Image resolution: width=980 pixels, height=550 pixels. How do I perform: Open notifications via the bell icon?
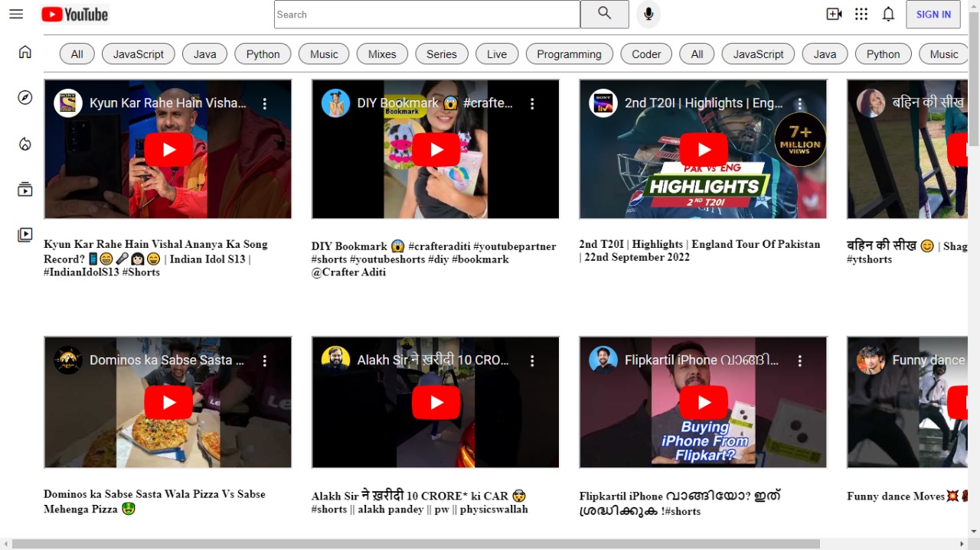click(888, 14)
